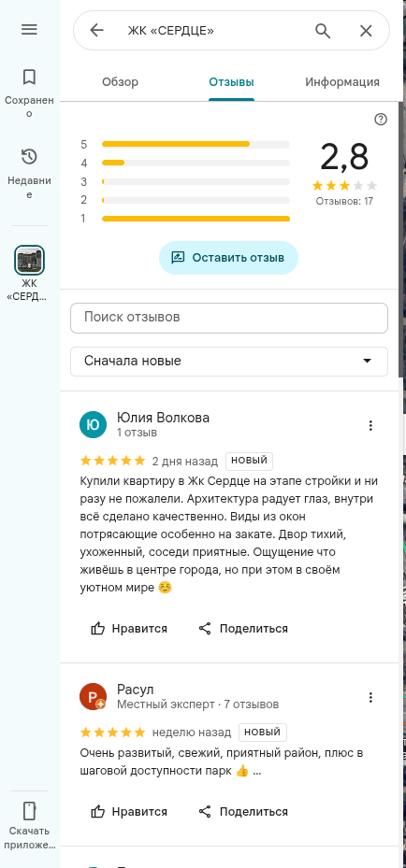406x868 pixels.
Task: Click the Оставить отзыв button
Action: coord(229,258)
